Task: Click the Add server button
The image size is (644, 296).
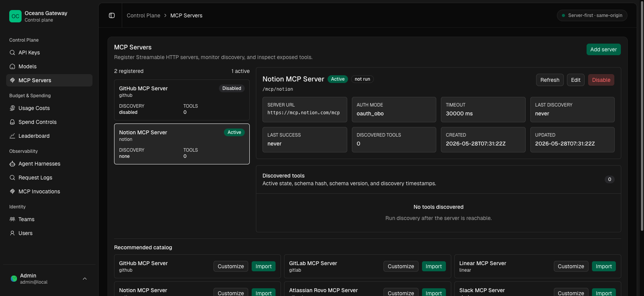Action: pyautogui.click(x=604, y=49)
